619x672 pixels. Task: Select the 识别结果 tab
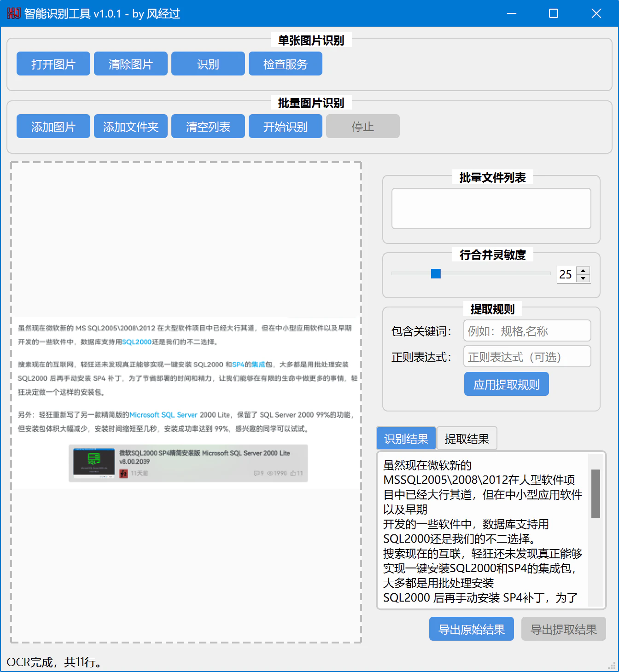[406, 439]
